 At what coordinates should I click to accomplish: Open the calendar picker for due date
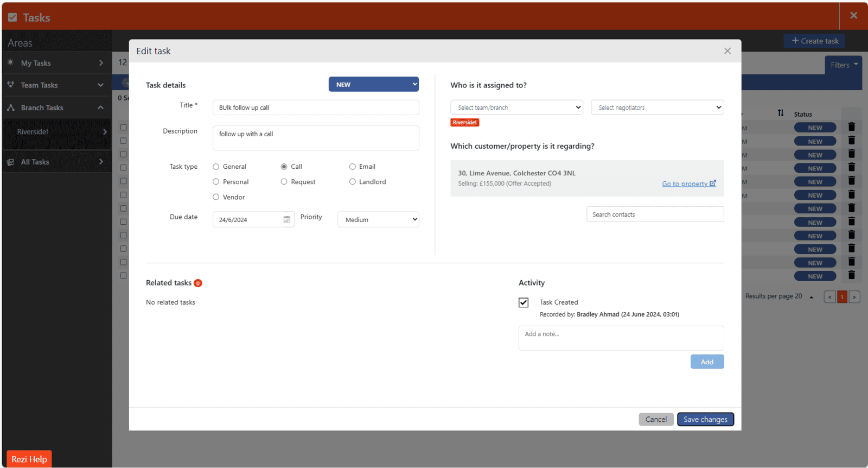tap(287, 220)
